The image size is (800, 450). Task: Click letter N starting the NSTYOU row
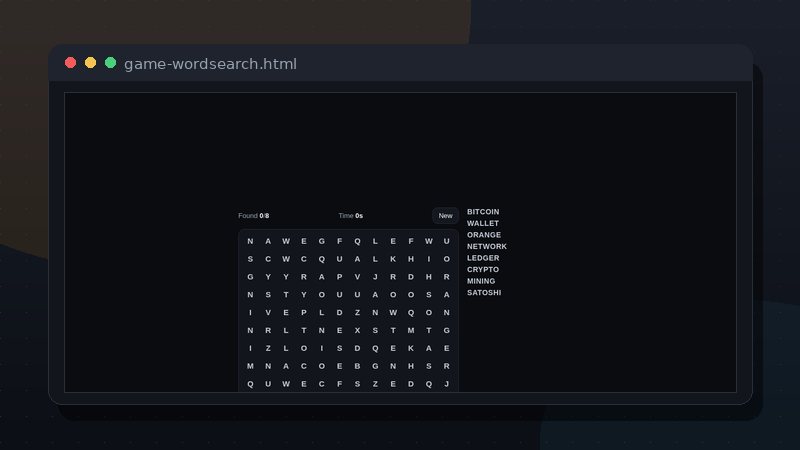click(x=250, y=295)
